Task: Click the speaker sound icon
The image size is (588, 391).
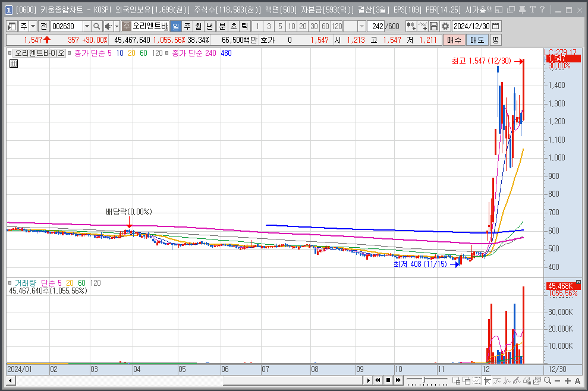Action: pyautogui.click(x=108, y=26)
